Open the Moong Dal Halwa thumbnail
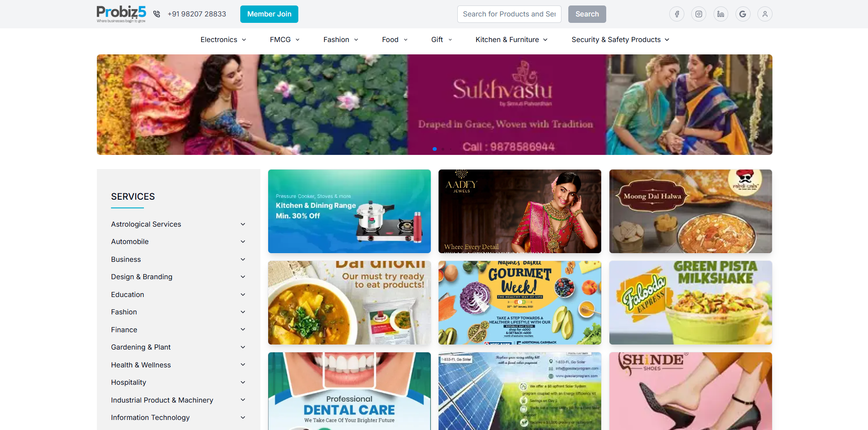This screenshot has width=868, height=430. tap(690, 211)
